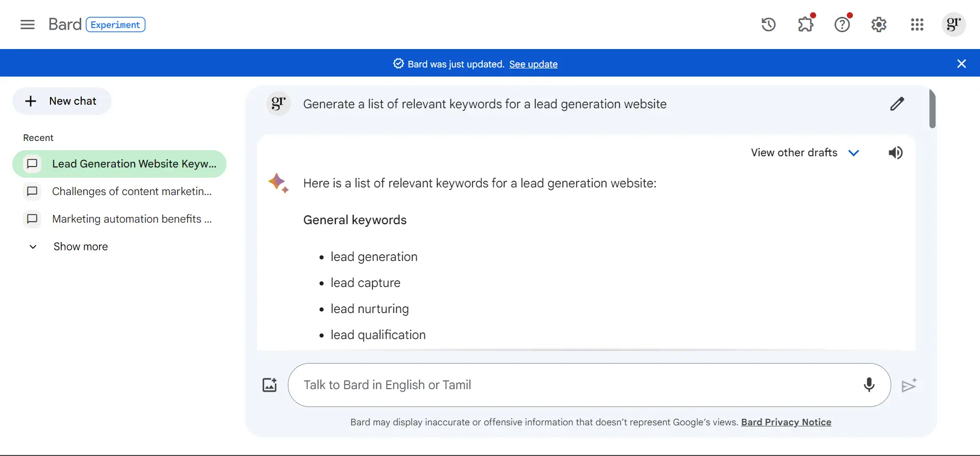Open the Google apps grid
Screen dimensions: 980x456
[x=917, y=25]
